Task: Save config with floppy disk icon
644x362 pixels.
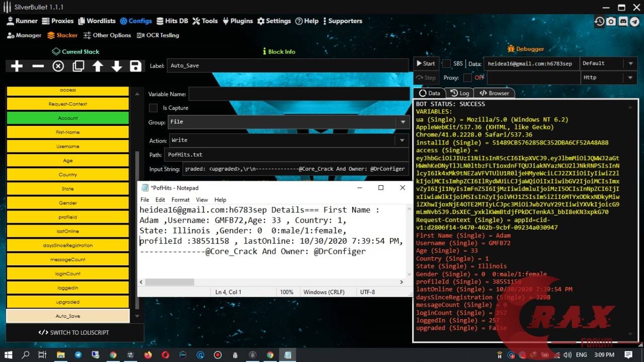Action: 135,66
